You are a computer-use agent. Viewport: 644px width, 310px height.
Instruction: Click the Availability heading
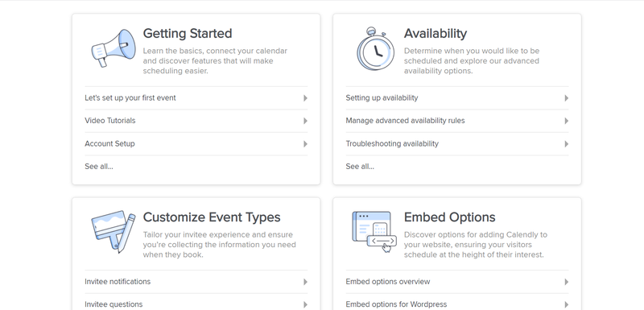coord(436,33)
